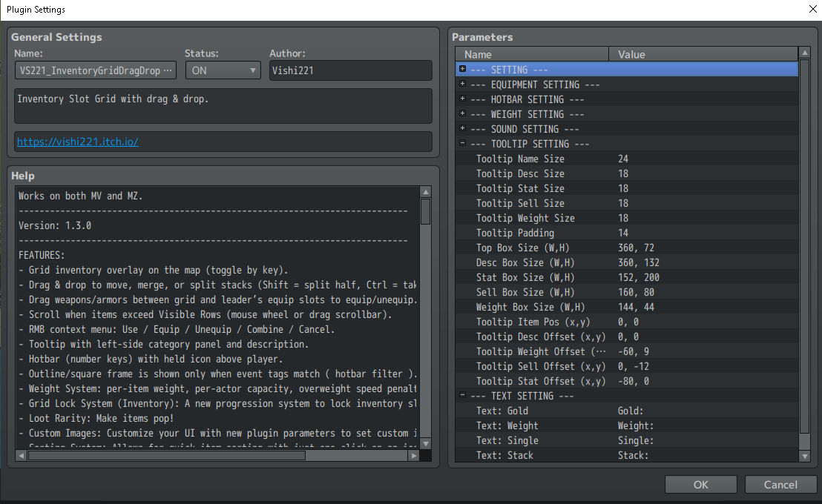822x504 pixels.
Task: Click the Name column header
Action: pos(532,55)
